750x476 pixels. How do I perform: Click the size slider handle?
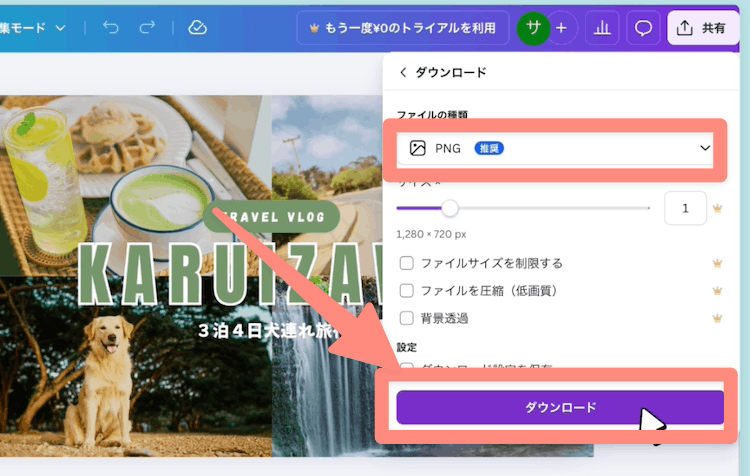pos(449,208)
